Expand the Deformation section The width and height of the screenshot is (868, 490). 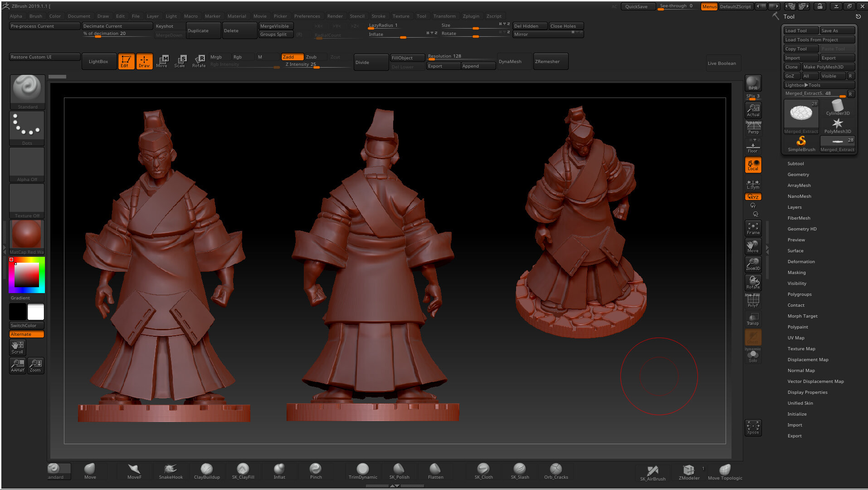click(x=801, y=262)
